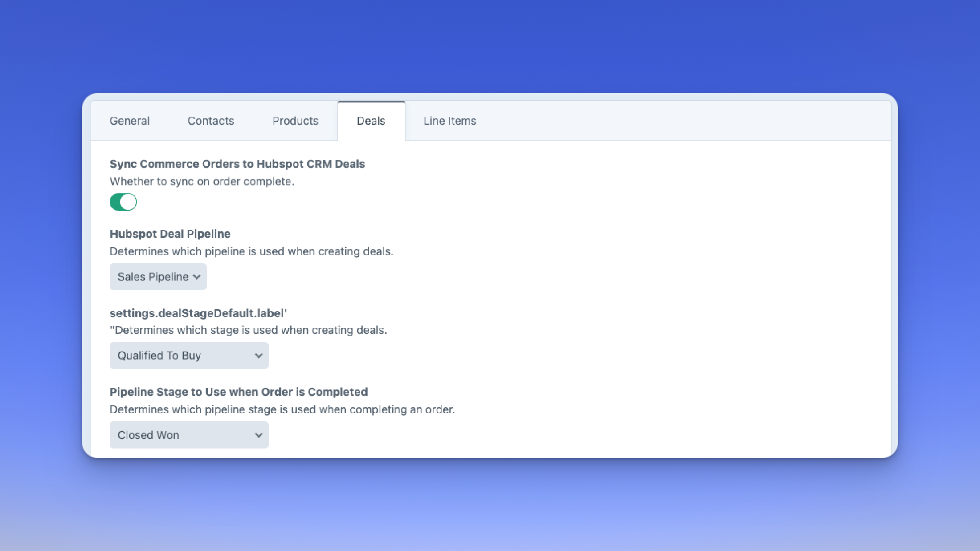Click the chevron arrow beside Sales Pipeline
The height and width of the screenshot is (551, 980).
pos(197,277)
